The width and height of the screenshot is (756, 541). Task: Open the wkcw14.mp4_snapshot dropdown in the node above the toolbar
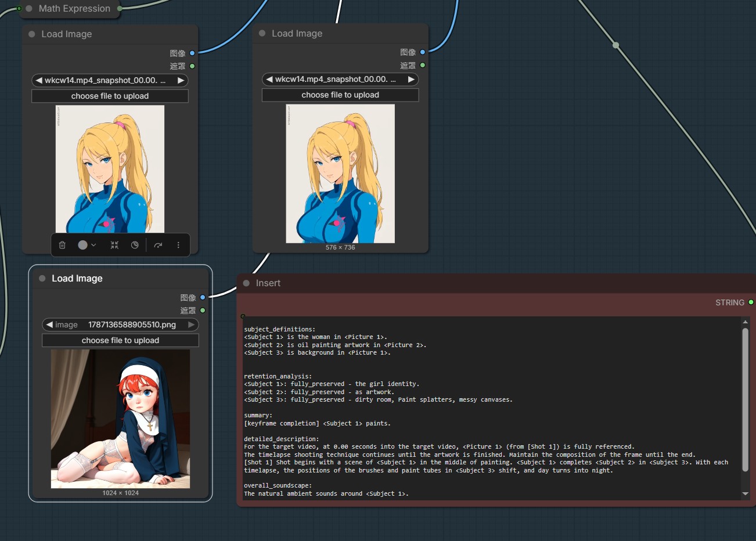coord(110,80)
